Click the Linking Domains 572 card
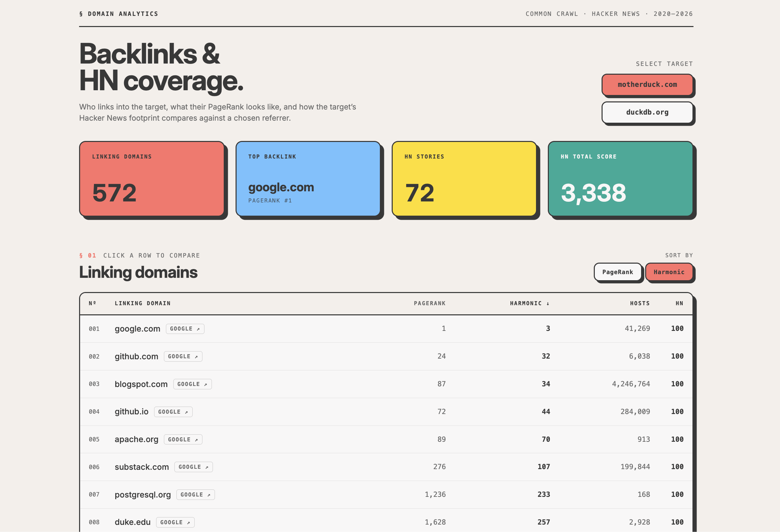Screen dimensions: 780x532 pos(152,179)
